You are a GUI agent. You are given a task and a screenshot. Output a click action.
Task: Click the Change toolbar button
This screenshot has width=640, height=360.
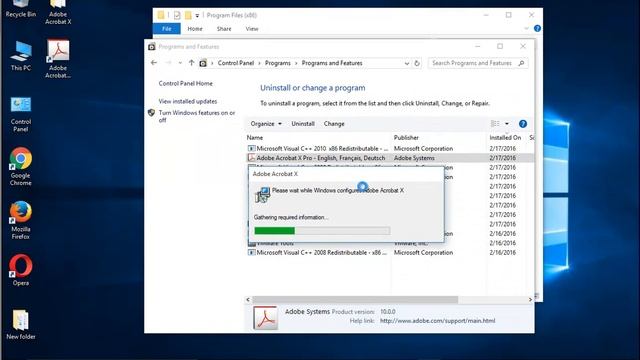(x=334, y=124)
